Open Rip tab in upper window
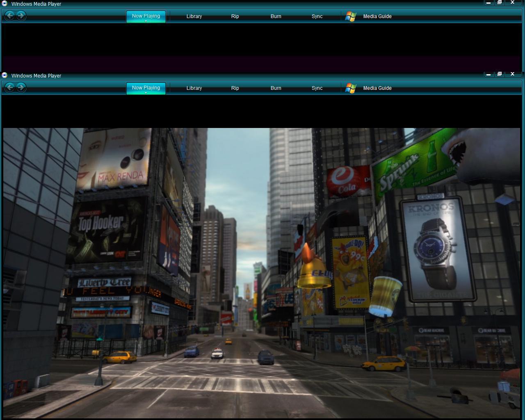 coord(235,16)
